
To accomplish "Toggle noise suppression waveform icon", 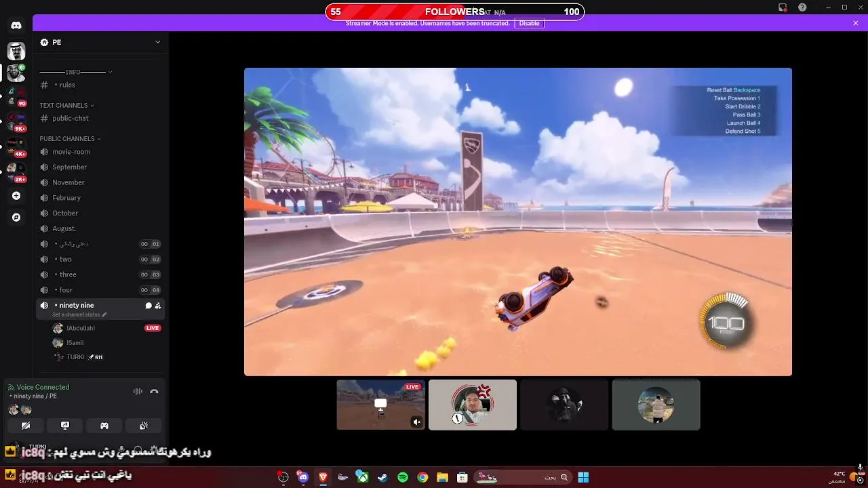I will point(138,391).
